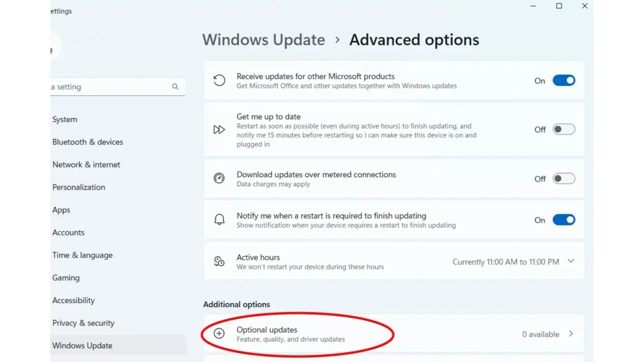Disable Notify me when restart is required
Image resolution: width=644 pixels, height=362 pixels.
pos(564,220)
